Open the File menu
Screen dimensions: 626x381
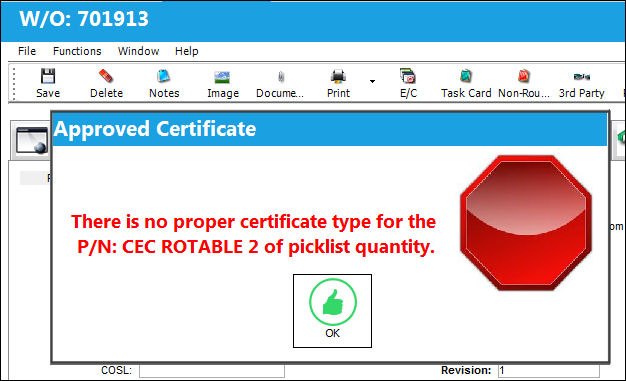pyautogui.click(x=27, y=51)
